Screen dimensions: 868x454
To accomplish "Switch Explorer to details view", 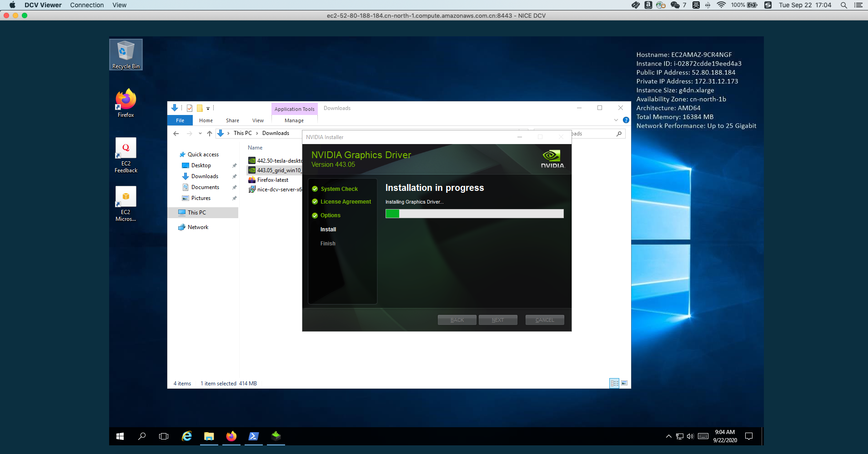I will coord(614,384).
